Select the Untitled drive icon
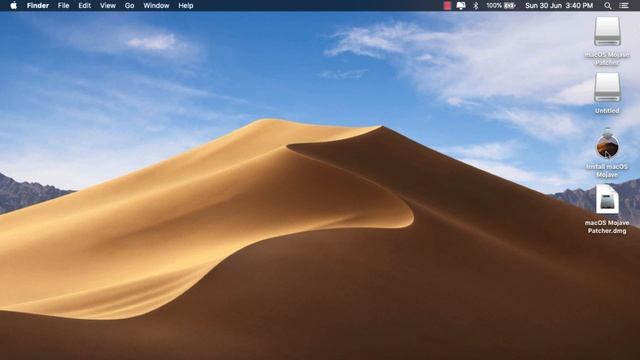 pos(607,87)
